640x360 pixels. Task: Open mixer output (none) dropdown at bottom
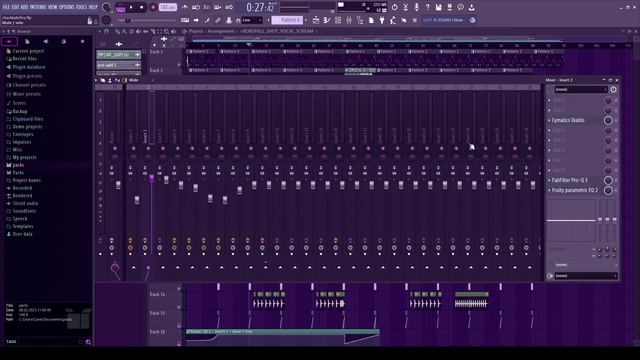[x=585, y=276]
